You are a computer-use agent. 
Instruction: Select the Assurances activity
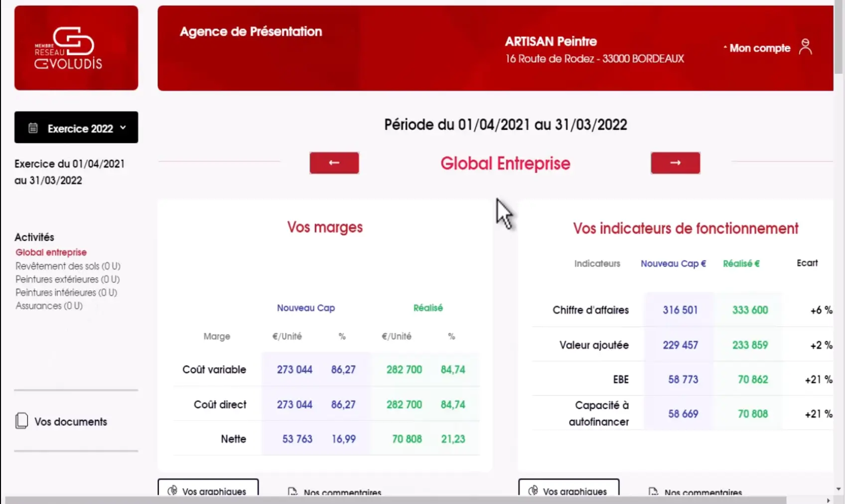point(49,306)
